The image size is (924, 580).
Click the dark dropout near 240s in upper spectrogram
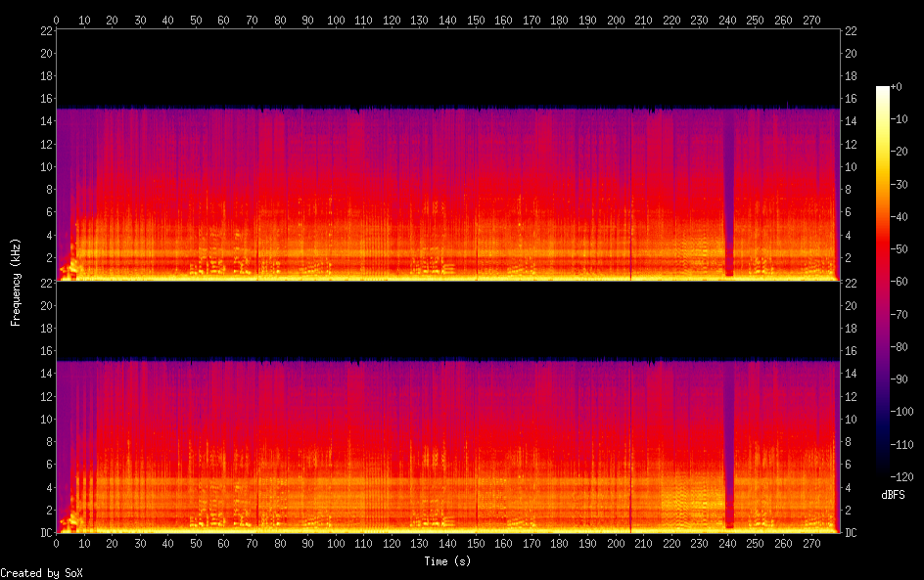tap(728, 196)
